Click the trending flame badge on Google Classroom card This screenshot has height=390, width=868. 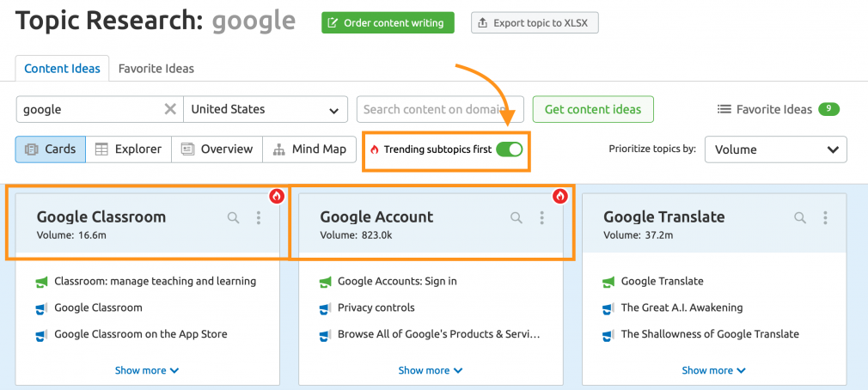278,196
